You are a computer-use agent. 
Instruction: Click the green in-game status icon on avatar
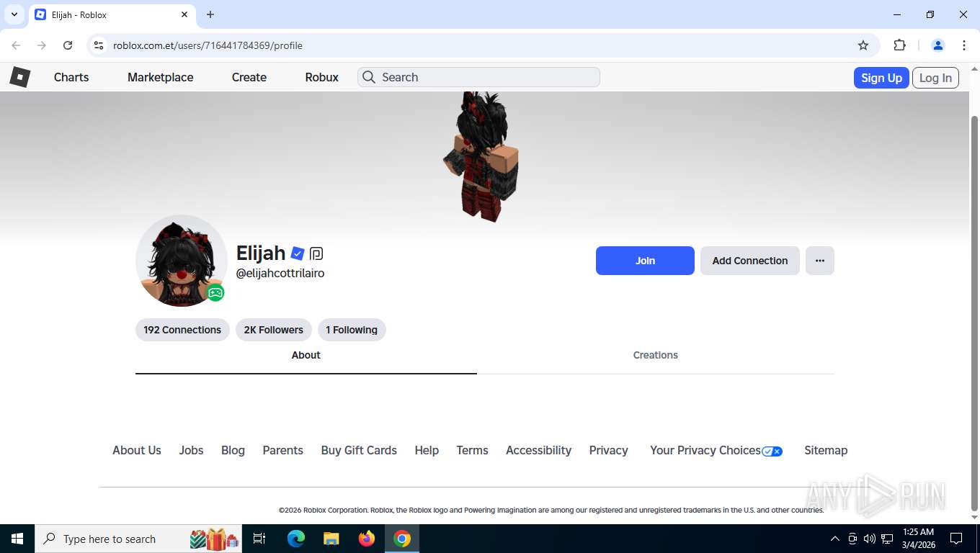[215, 293]
